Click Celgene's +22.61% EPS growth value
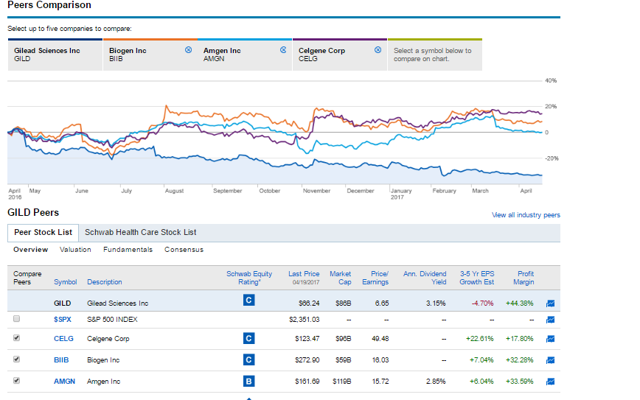 pos(480,338)
